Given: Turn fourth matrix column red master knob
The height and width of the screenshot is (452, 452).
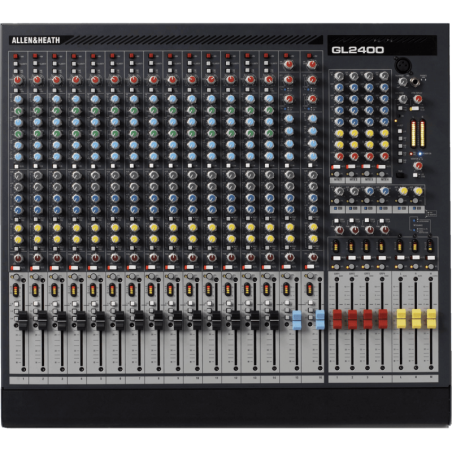Looking at the screenshot, I should click(384, 156).
